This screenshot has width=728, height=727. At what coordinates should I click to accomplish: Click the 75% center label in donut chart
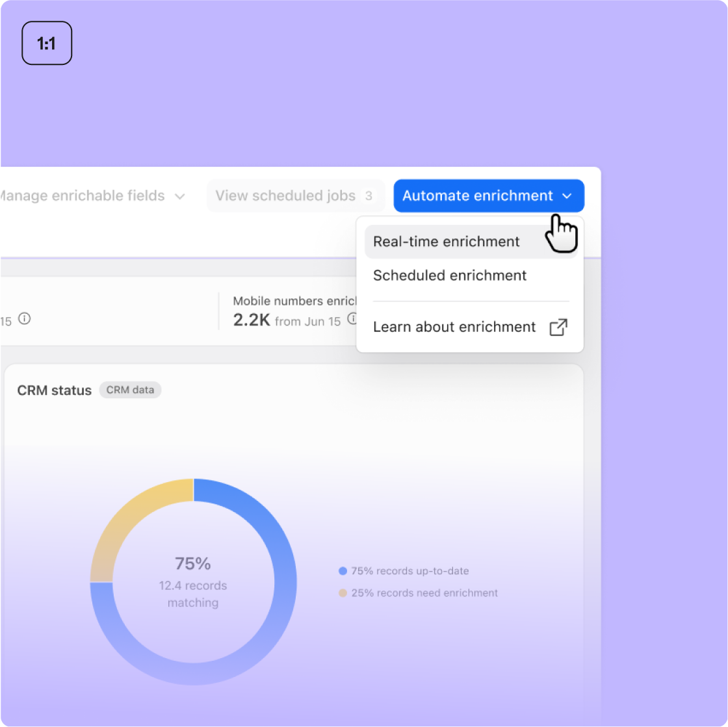pos(192,564)
